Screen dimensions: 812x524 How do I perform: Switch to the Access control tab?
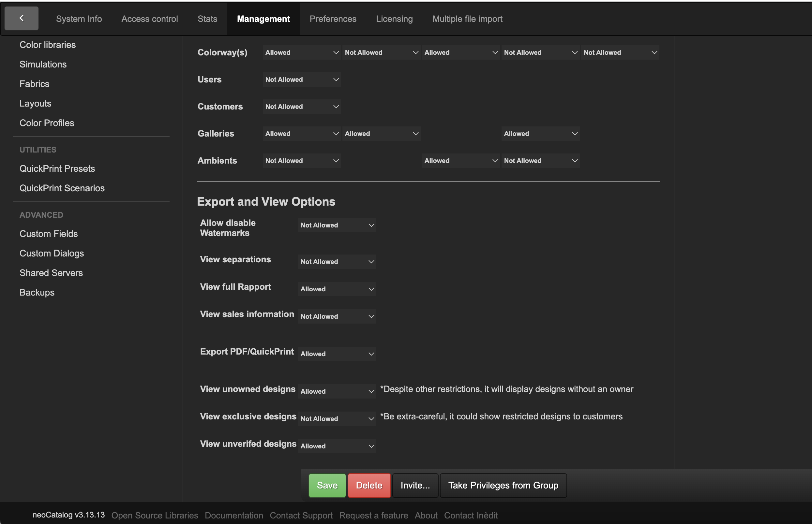[x=149, y=19]
